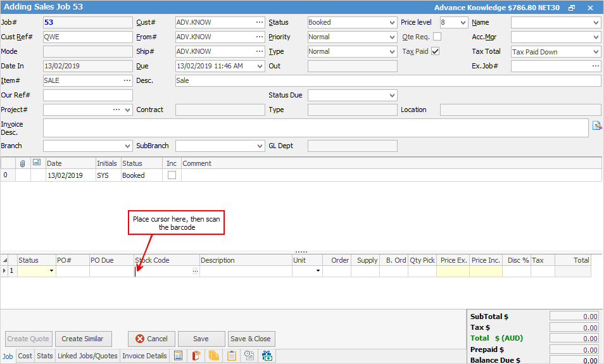Image resolution: width=604 pixels, height=364 pixels.
Task: Click the Disc % column header
Action: click(517, 260)
